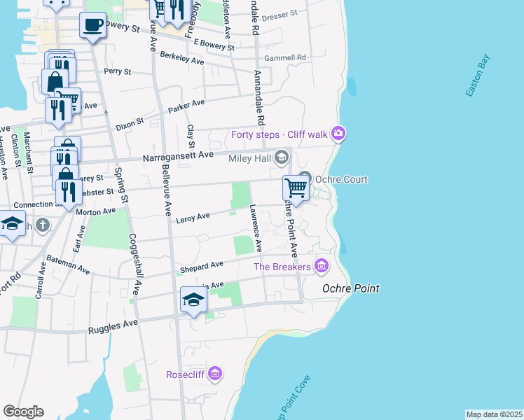Select the Bateman Ave street label
524x420 pixels.
[68, 265]
